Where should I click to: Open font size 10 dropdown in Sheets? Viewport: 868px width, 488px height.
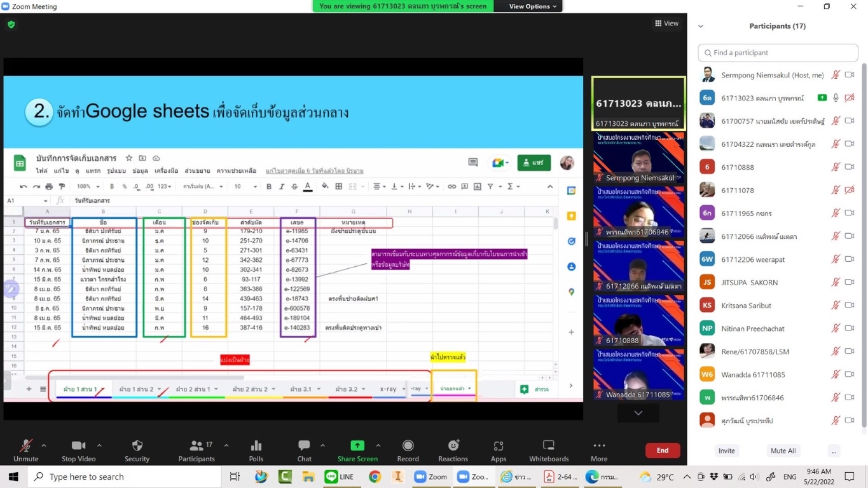point(245,187)
